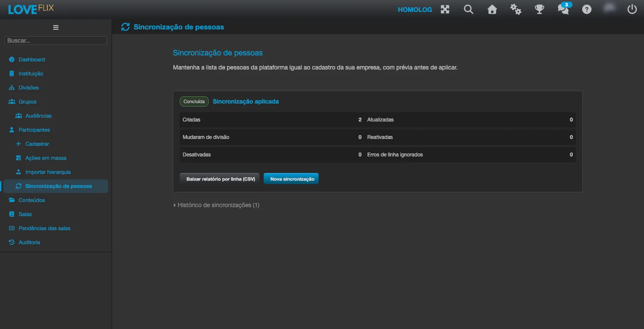
Task: Log out with the power icon
Action: click(632, 9)
